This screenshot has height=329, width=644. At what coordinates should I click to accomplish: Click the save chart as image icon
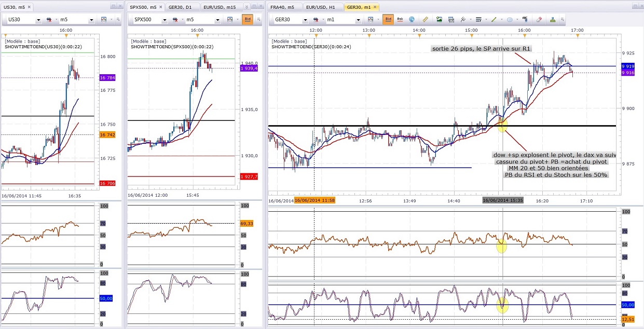(439, 20)
